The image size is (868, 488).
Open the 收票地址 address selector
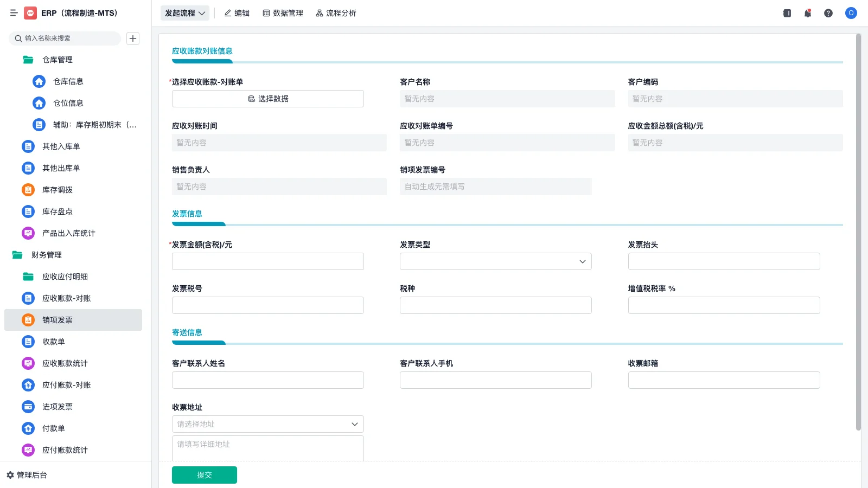[267, 423]
